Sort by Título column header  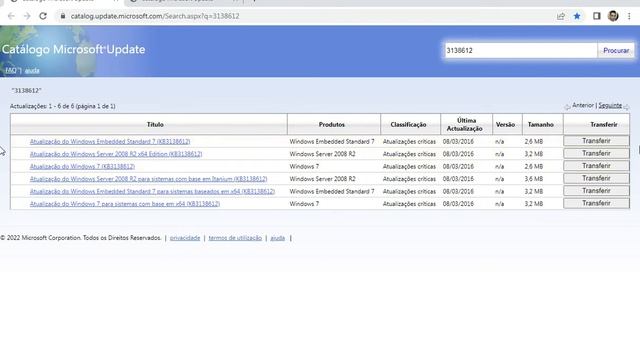[x=155, y=124]
